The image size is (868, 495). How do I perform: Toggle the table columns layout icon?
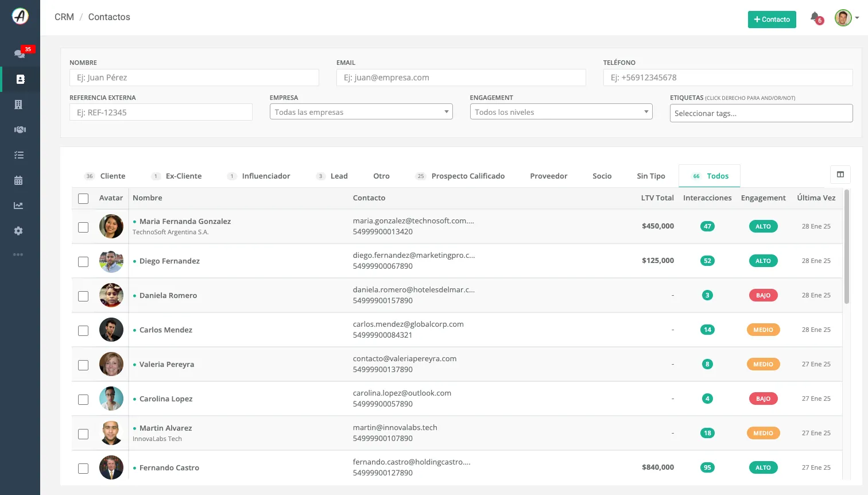click(840, 175)
